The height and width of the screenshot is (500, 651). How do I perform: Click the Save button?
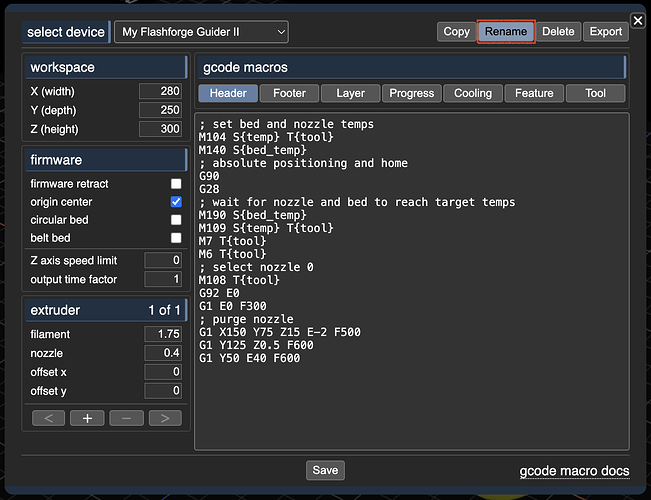coord(325,470)
